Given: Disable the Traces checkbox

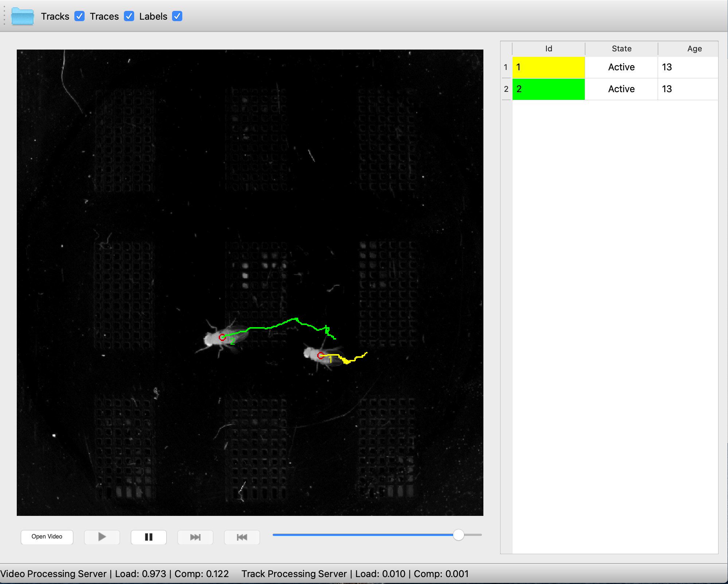Looking at the screenshot, I should [x=129, y=16].
